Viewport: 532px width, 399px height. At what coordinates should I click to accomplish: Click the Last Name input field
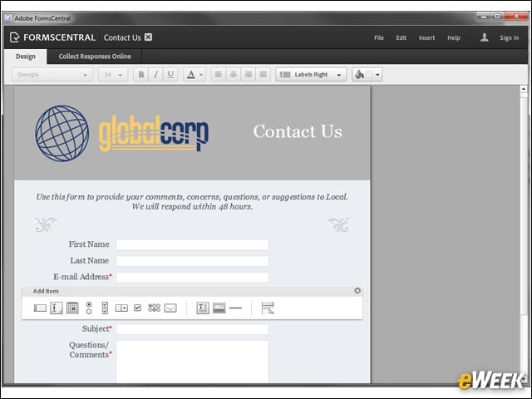point(192,261)
